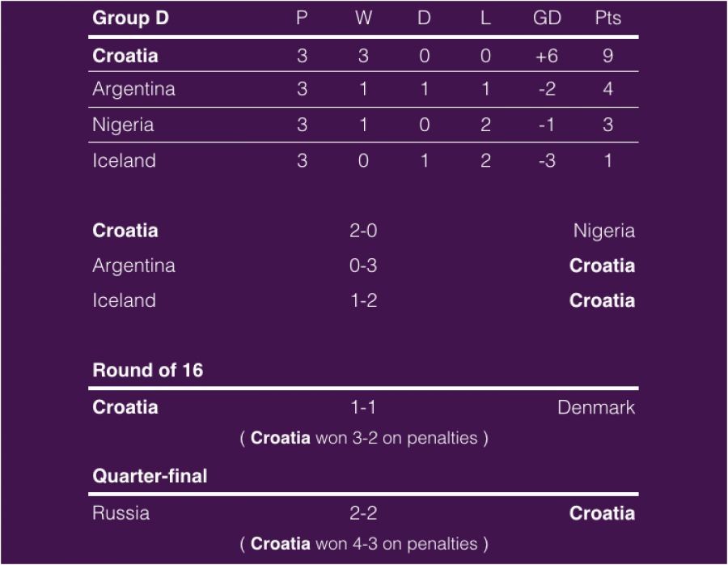This screenshot has width=728, height=565.
Task: Click the Round of 16 heading
Action: [148, 371]
